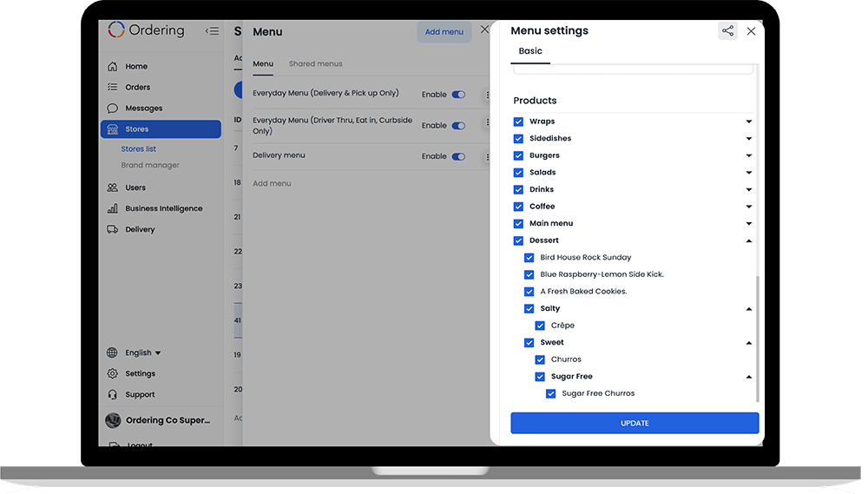The image size is (868, 494).
Task: Uncheck the Salty subcategory checkbox
Action: click(529, 308)
